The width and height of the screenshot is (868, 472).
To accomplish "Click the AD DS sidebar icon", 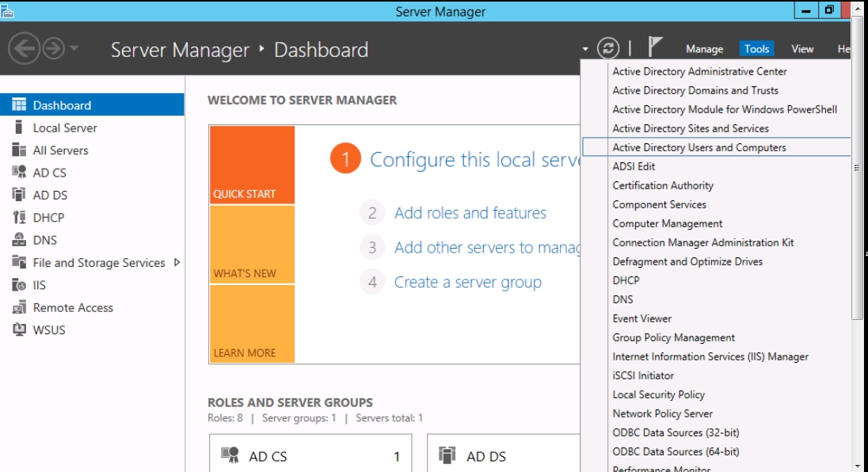I will [19, 195].
